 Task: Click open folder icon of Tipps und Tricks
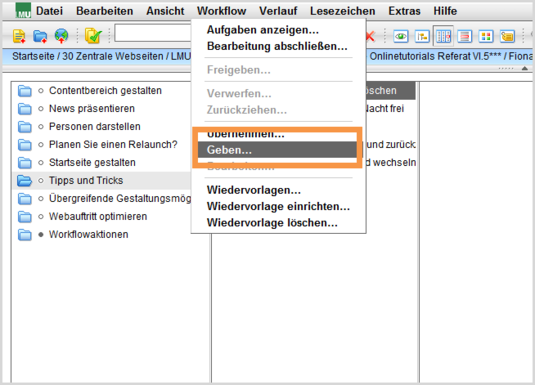click(25, 181)
